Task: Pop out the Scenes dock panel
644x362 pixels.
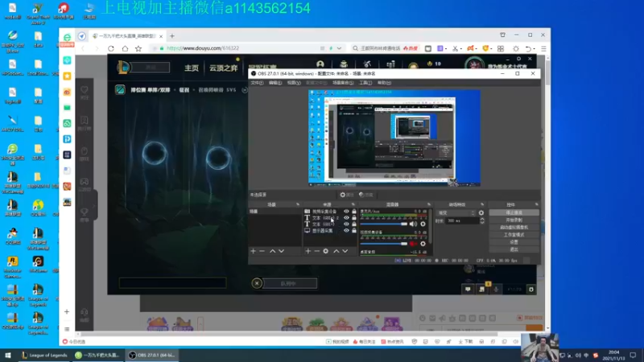Action: pos(298,204)
